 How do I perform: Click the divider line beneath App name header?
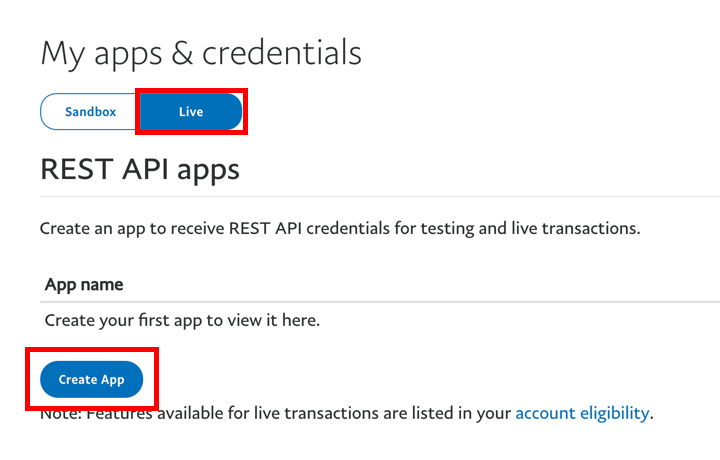point(380,301)
